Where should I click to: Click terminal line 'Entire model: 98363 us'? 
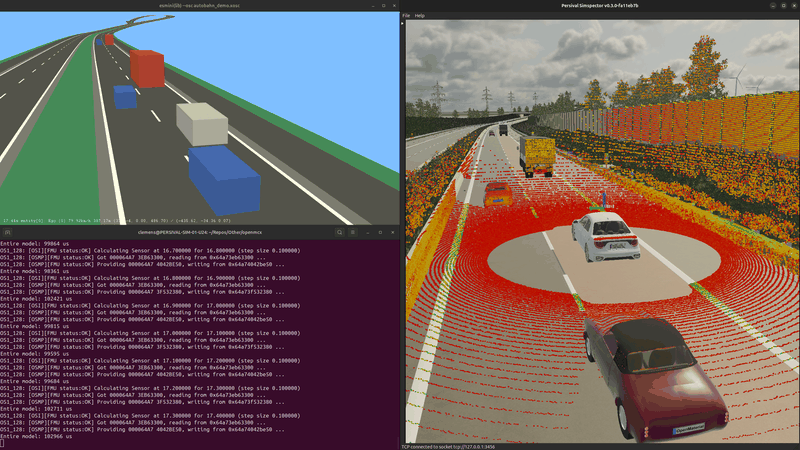[35, 271]
